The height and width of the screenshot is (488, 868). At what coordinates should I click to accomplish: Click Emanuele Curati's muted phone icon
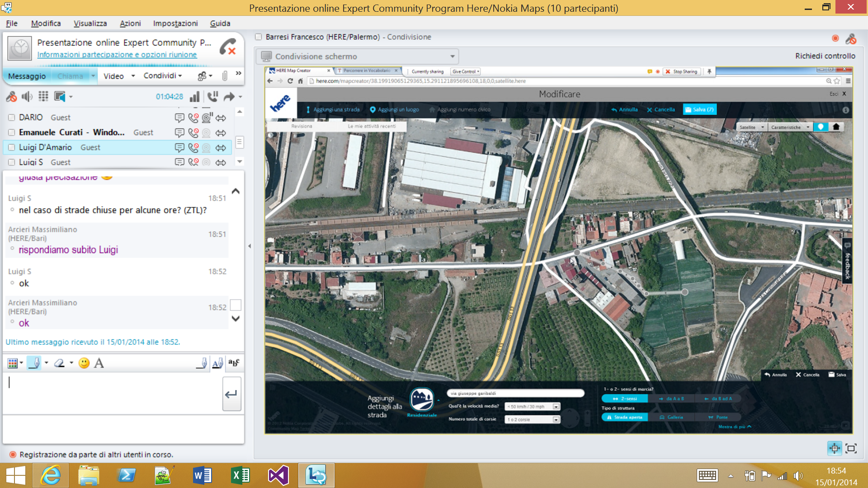pos(193,133)
